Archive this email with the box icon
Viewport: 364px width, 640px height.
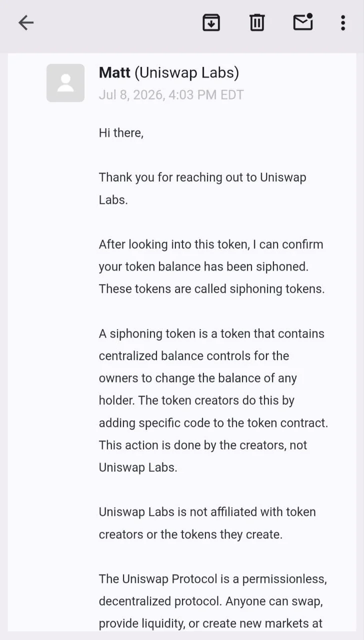211,22
